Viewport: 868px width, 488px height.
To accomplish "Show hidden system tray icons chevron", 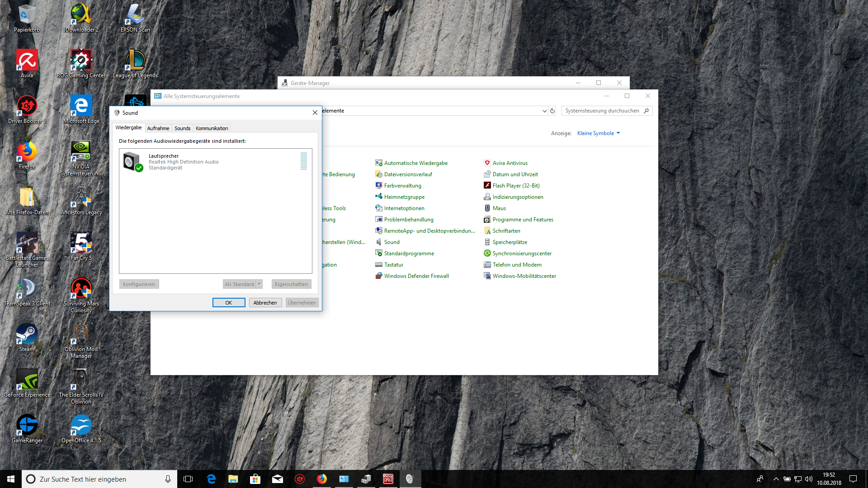I will click(776, 479).
